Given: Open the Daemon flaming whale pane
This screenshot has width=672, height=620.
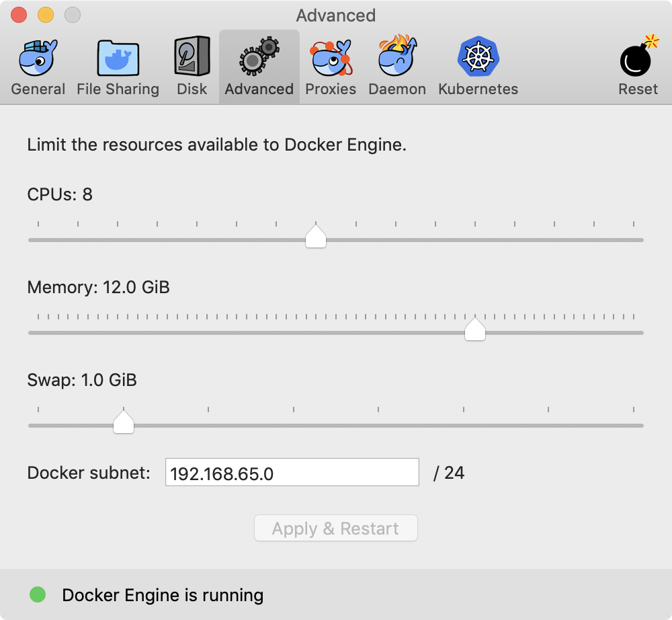Looking at the screenshot, I should click(x=397, y=67).
